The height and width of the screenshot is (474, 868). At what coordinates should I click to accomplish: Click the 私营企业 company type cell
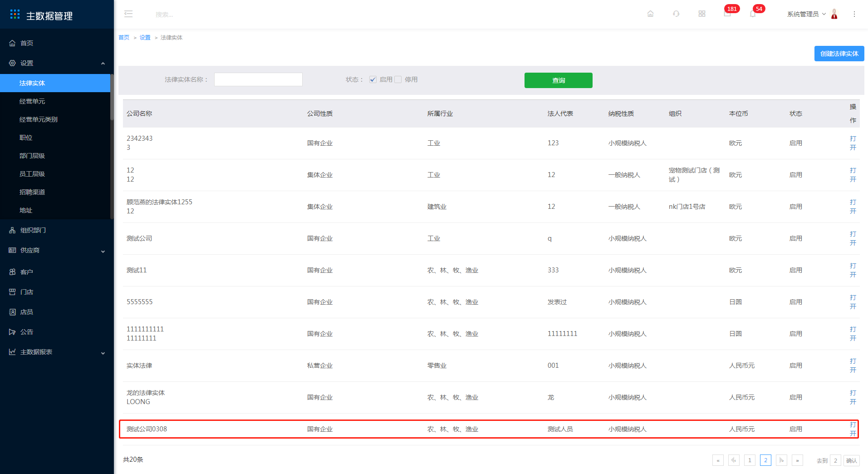pyautogui.click(x=320, y=365)
